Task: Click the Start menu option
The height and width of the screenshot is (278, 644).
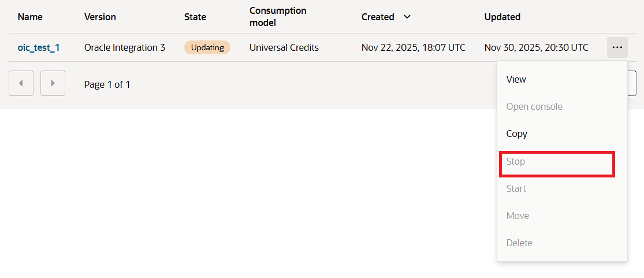Action: coord(516,188)
